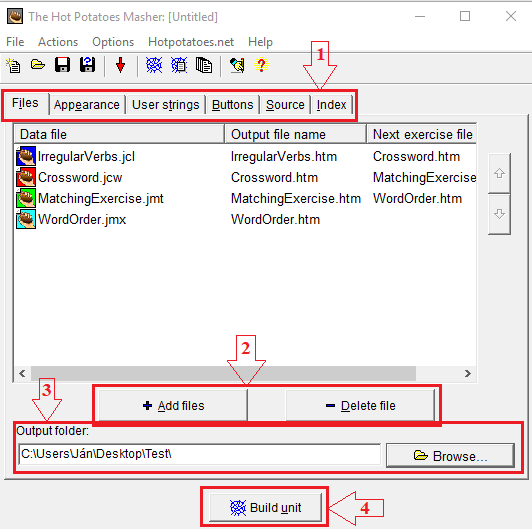Click the Build unit button

[x=266, y=508]
